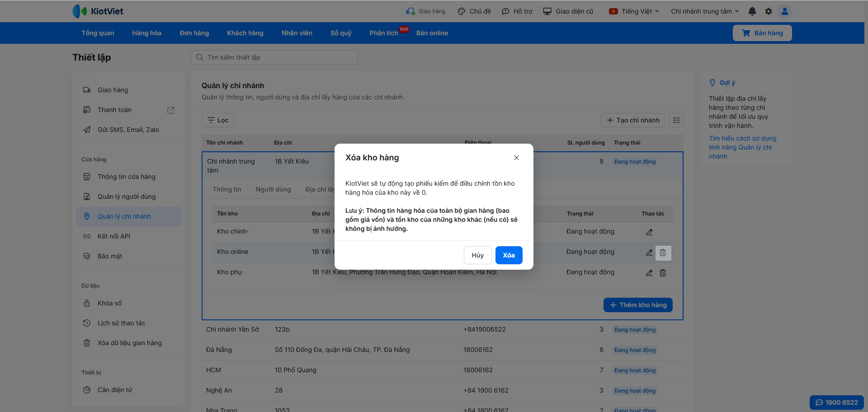
Task: Click edit pencil for Kho phụ
Action: click(x=649, y=273)
